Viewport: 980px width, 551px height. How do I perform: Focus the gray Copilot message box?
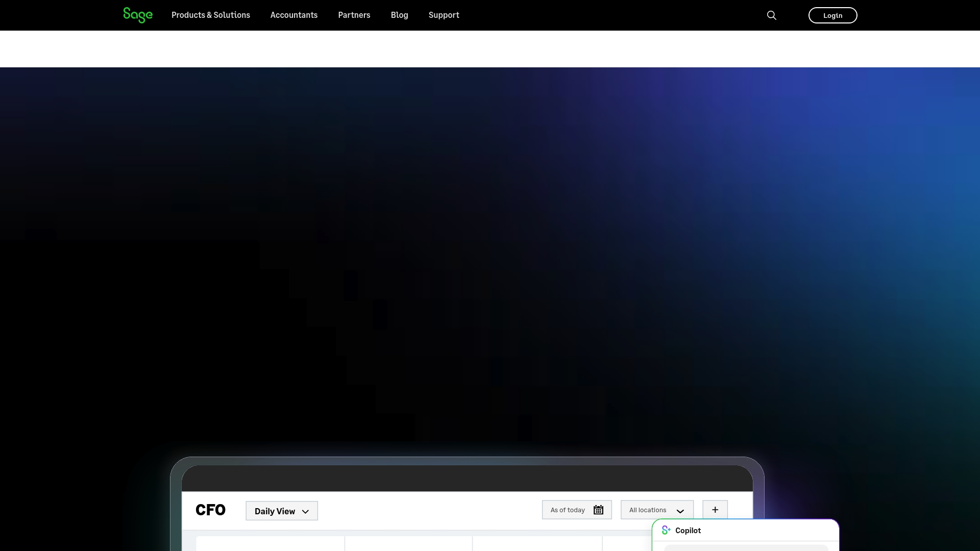746,548
